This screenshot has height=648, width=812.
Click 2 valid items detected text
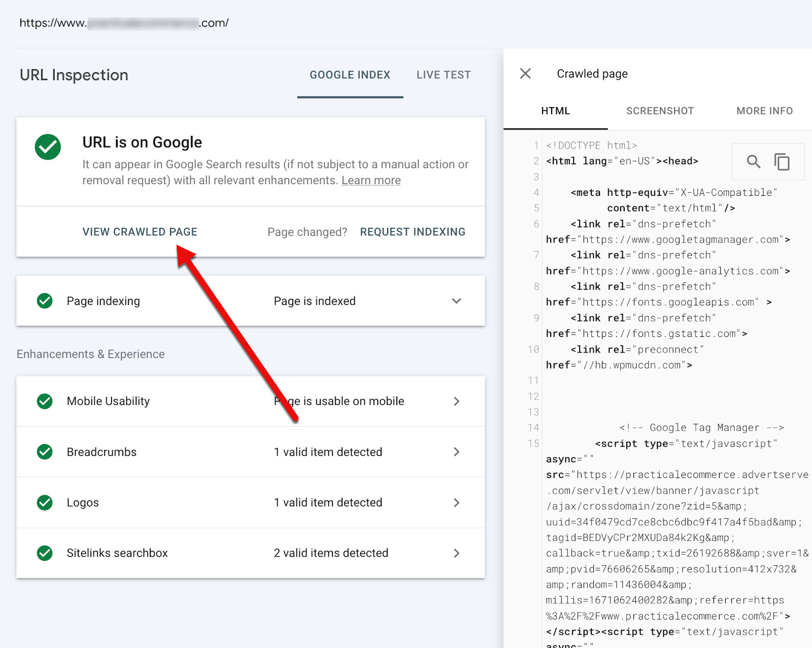[x=331, y=553]
